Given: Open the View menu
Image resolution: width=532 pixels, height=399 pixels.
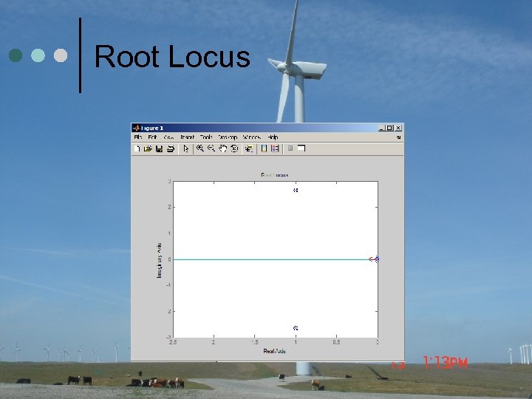Looking at the screenshot, I should click(x=168, y=137).
